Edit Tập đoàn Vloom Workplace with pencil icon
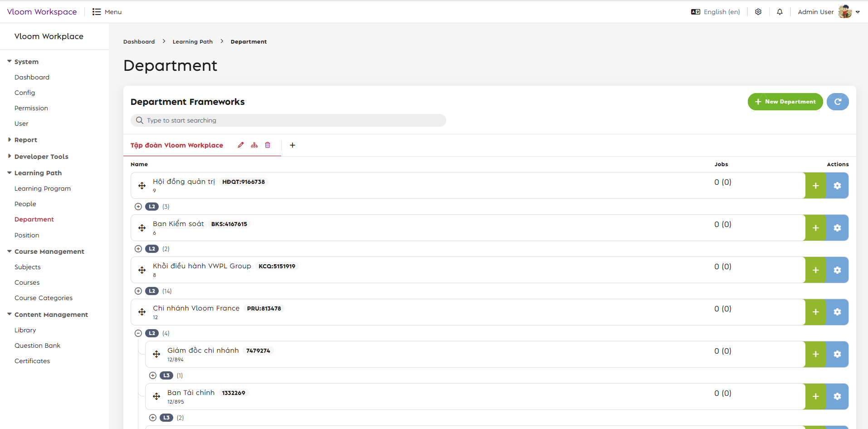The width and height of the screenshot is (868, 429). point(241,145)
